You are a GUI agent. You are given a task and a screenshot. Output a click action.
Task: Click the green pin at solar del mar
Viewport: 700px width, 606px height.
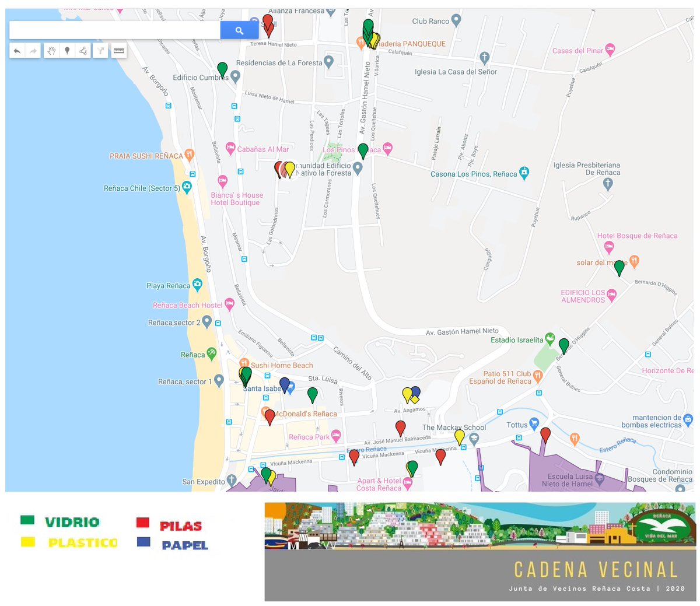pos(619,268)
